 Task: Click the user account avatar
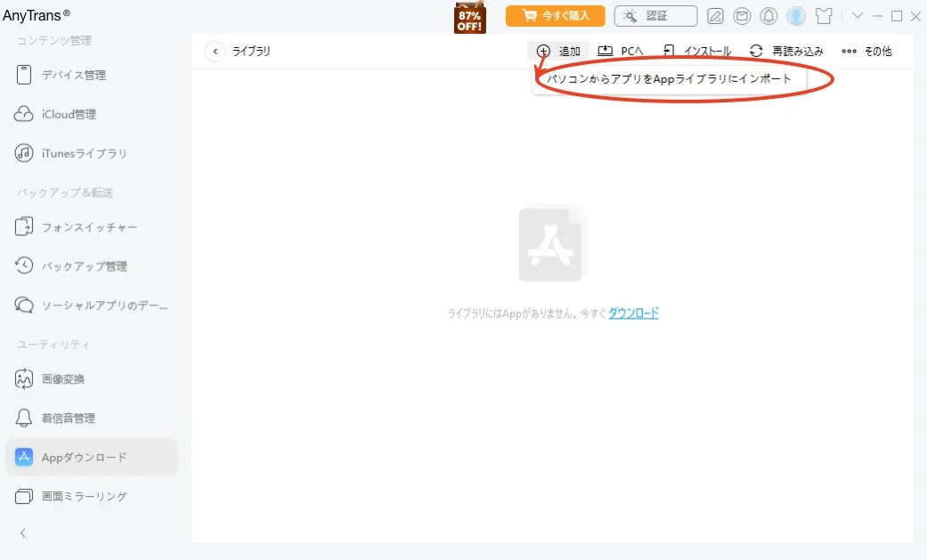795,15
